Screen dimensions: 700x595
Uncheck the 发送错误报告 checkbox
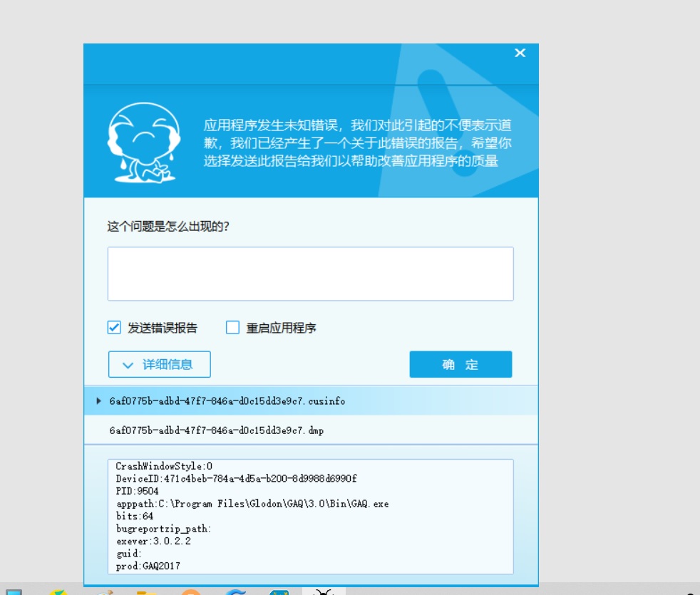point(114,327)
